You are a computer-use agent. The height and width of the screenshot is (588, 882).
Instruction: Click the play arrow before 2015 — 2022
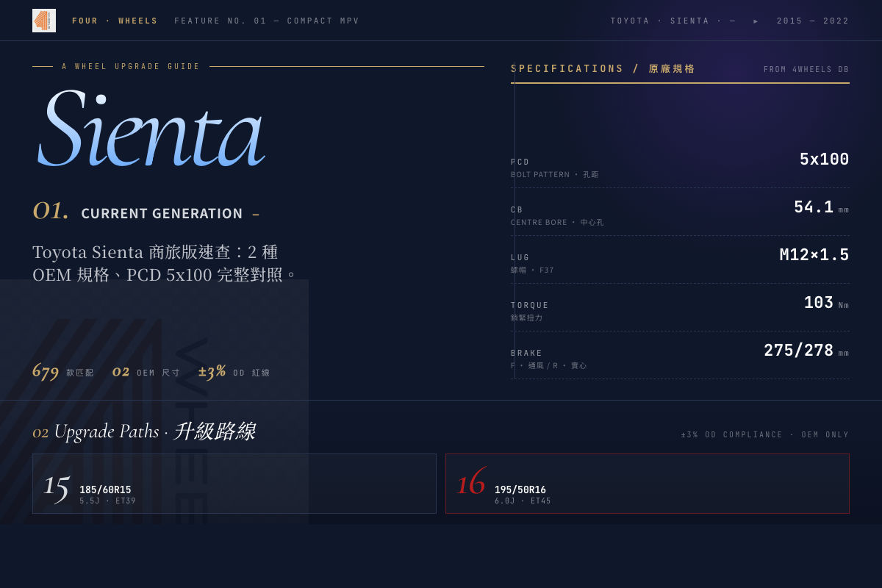click(756, 21)
